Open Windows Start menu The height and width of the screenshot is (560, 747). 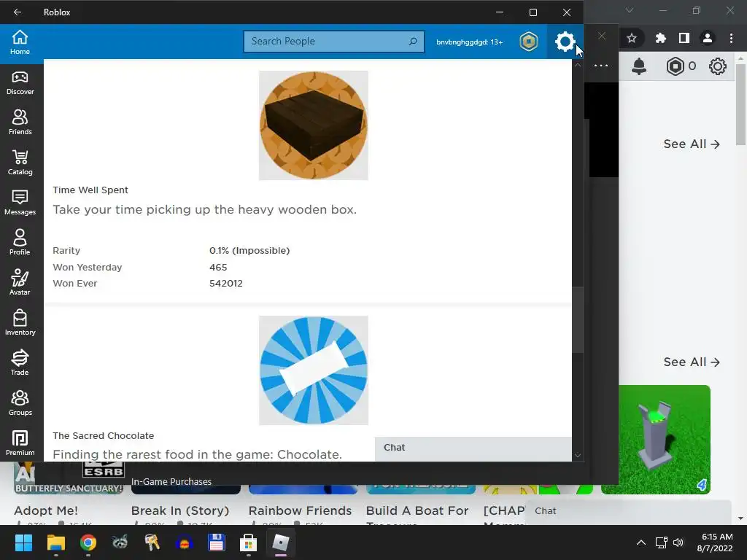(x=23, y=542)
